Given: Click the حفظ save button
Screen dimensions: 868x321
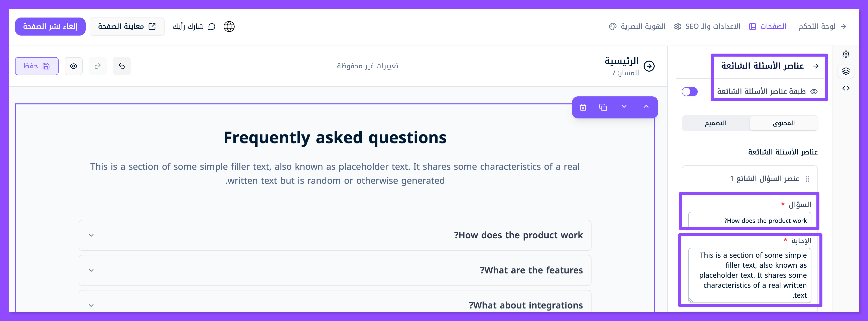Looking at the screenshot, I should coord(37,66).
